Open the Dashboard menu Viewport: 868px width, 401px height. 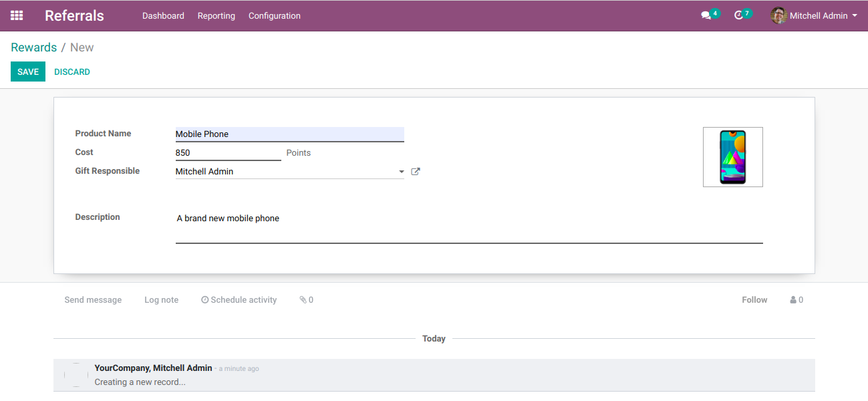pos(163,15)
